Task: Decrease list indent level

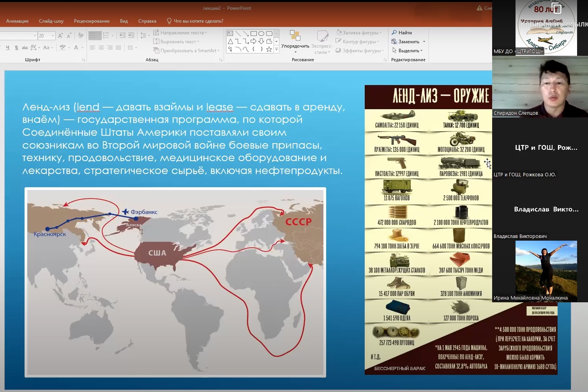Action: 123,35
